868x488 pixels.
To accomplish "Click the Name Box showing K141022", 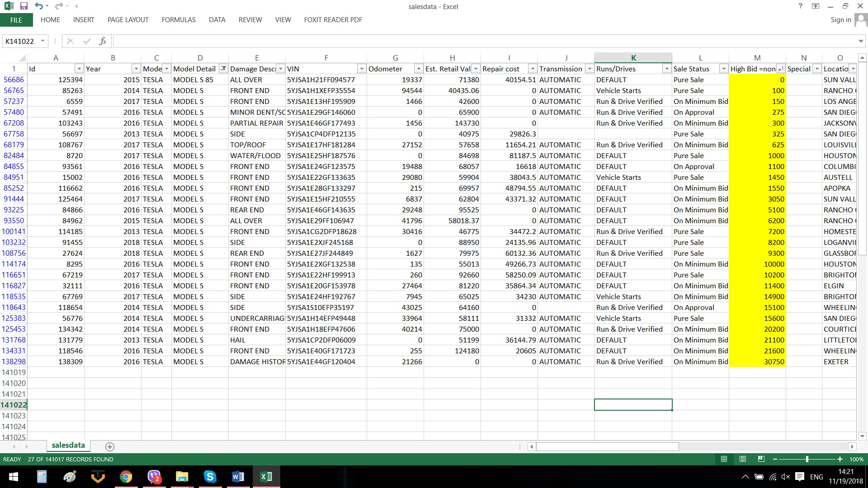I will click(20, 41).
